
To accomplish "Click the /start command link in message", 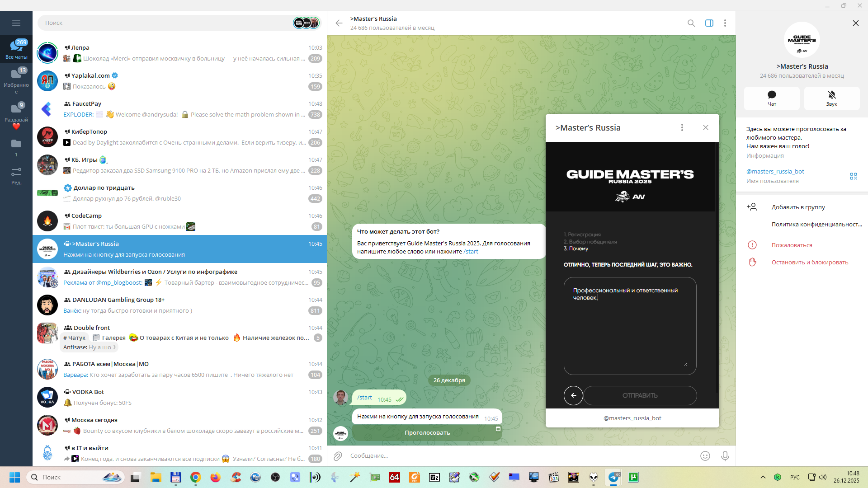I will pyautogui.click(x=471, y=252).
